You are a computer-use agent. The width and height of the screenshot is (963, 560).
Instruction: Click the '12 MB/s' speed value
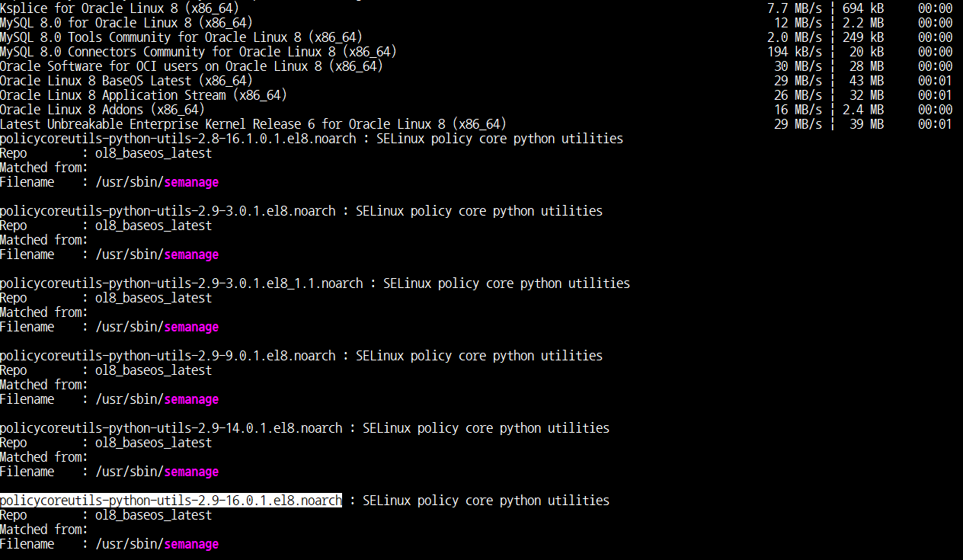798,23
